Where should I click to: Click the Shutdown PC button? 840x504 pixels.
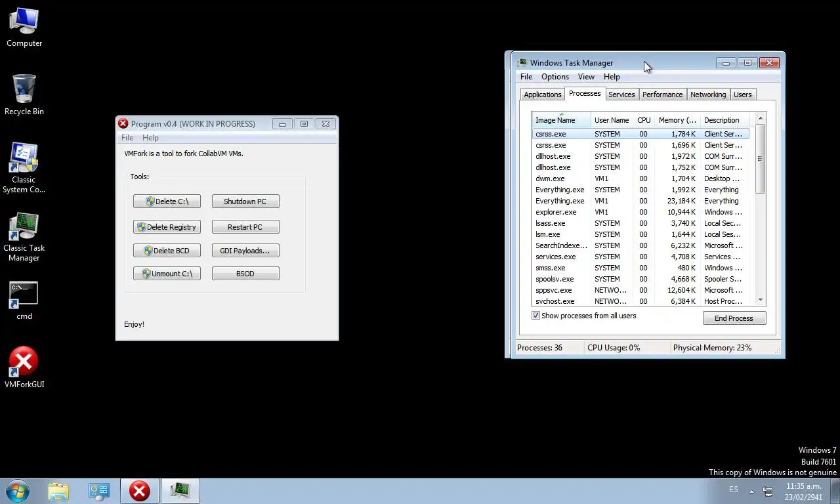tap(245, 201)
